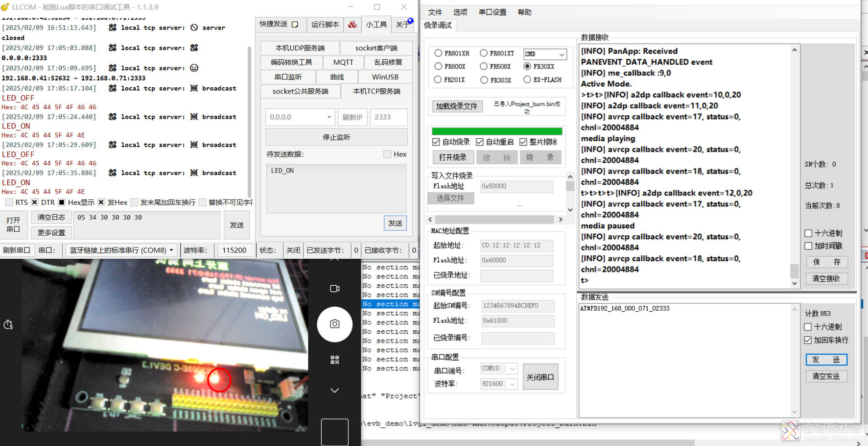Enable the RTS checkbox

[x=9, y=202]
